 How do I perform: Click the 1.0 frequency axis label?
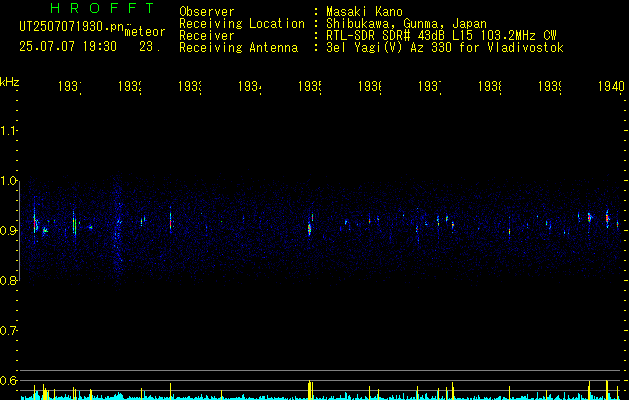point(9,180)
